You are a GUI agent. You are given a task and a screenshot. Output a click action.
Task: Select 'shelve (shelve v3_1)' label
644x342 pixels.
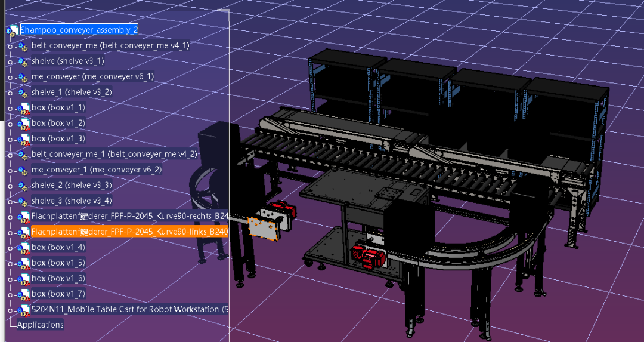coord(68,61)
